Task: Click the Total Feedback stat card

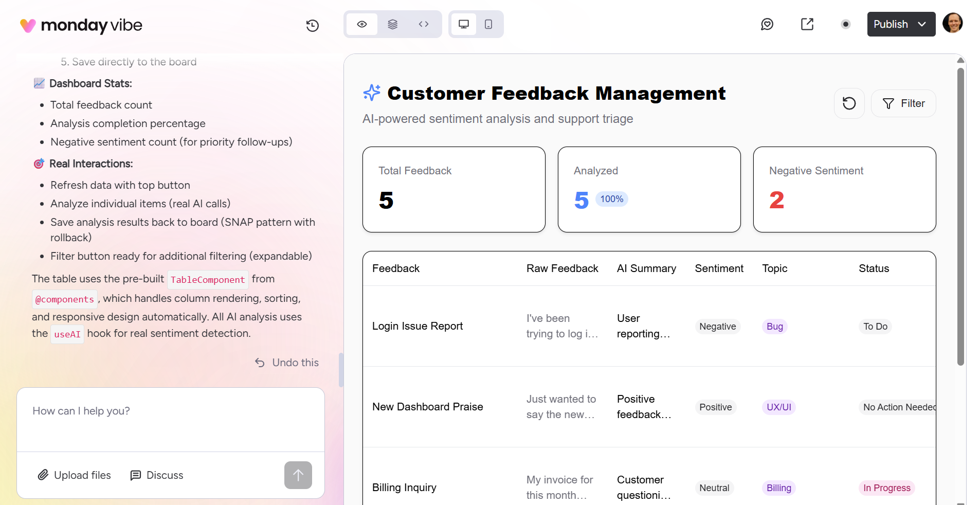Action: point(454,190)
